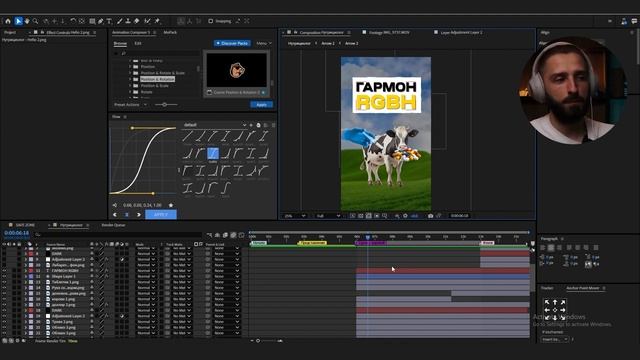Click the left text alignment icon in Paragraph panel
The height and width of the screenshot is (360, 640).
pyautogui.click(x=543, y=248)
